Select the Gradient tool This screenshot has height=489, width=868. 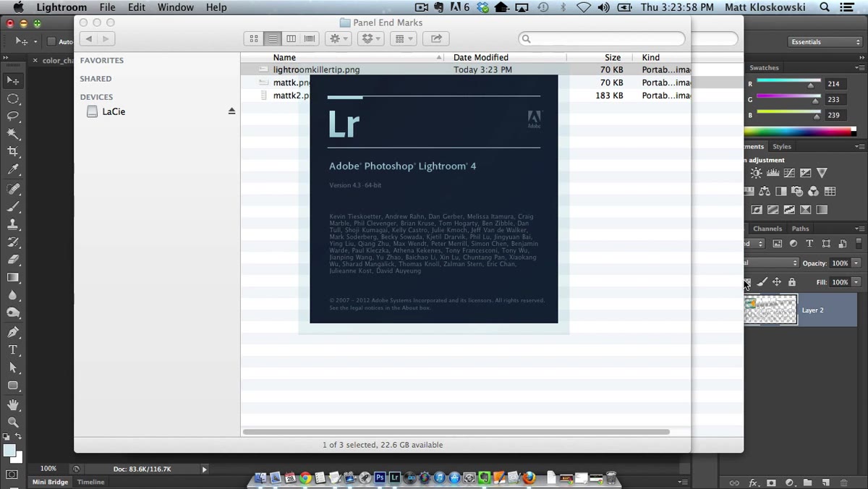[13, 278]
